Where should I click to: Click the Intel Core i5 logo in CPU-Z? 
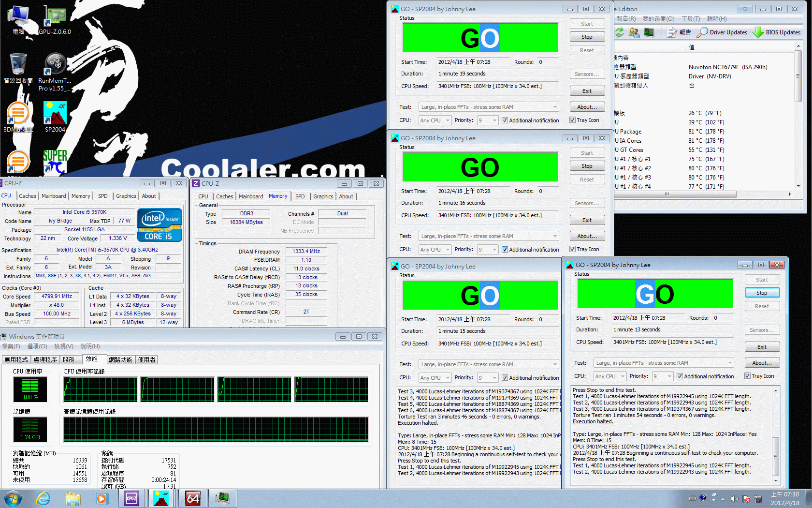pos(159,224)
